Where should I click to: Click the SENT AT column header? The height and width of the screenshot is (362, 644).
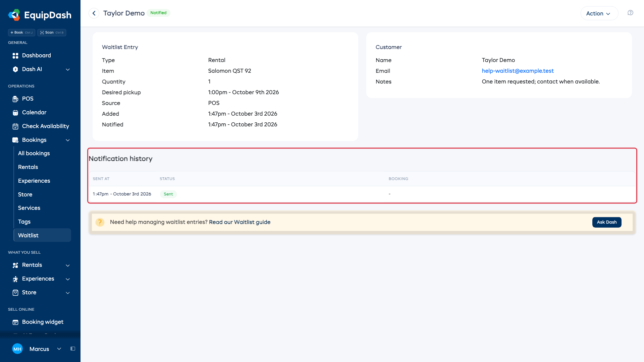coord(101,179)
